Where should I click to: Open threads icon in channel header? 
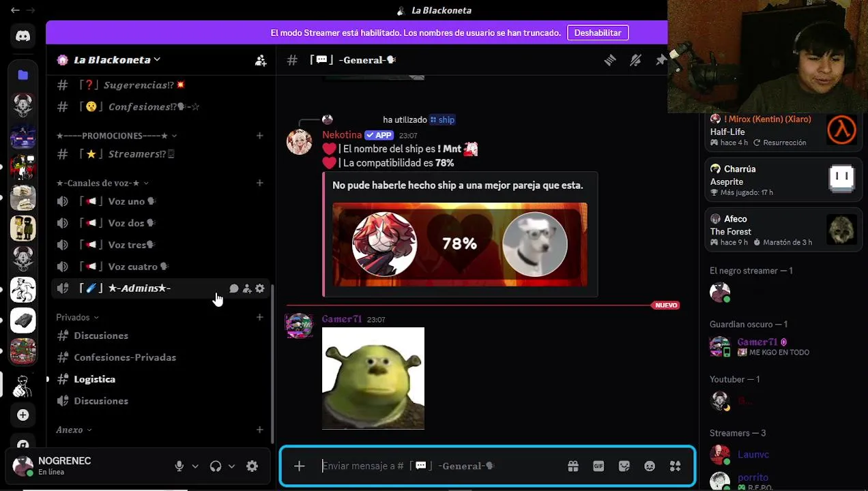609,60
